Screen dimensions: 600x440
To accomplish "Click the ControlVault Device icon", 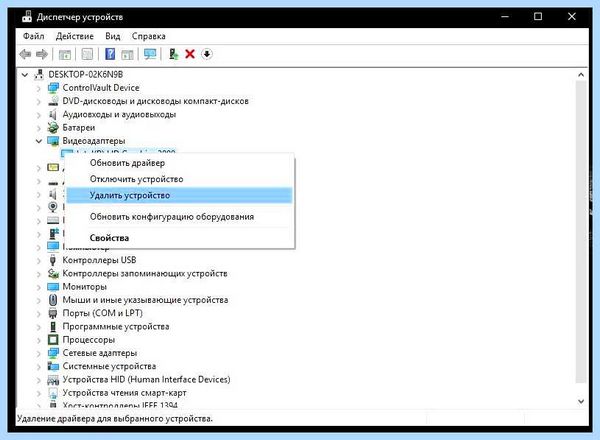I will [x=53, y=88].
